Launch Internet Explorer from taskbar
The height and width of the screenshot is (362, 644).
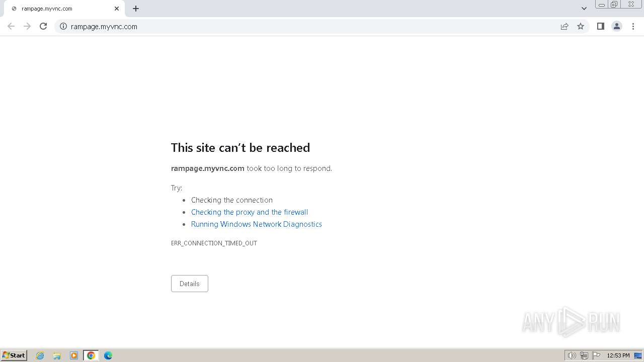point(40,355)
